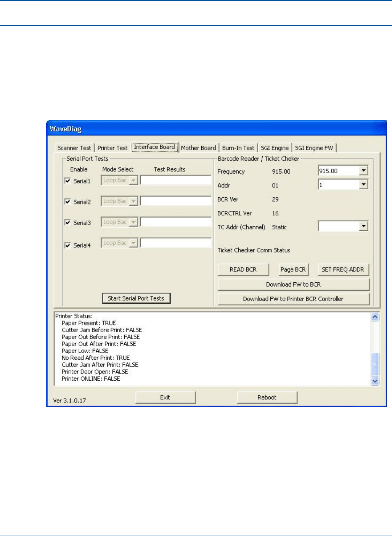The image size is (392, 536).
Task: Click Serial3 test results field
Action: pos(176,222)
